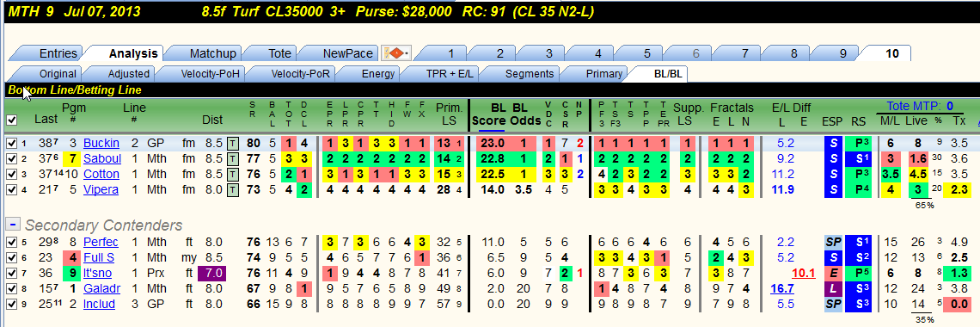Click the underlined 16.7 E/L Diff value
This screenshot has width=980, height=327.
coord(781,288)
